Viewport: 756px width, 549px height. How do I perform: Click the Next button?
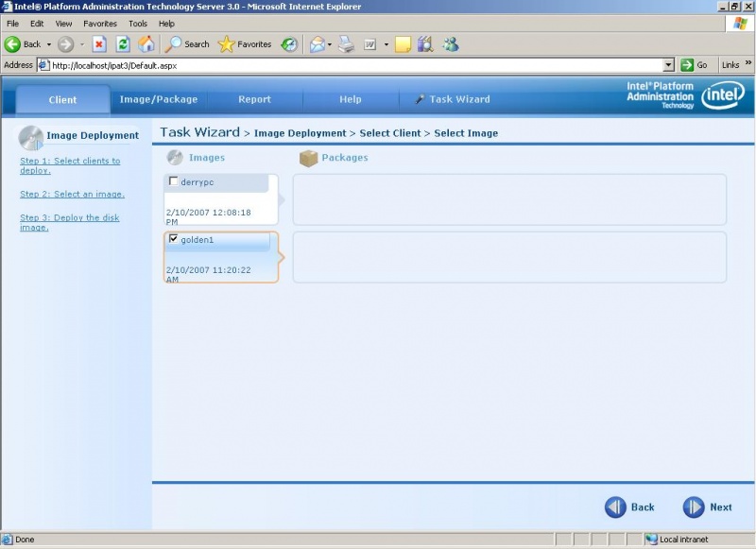707,507
